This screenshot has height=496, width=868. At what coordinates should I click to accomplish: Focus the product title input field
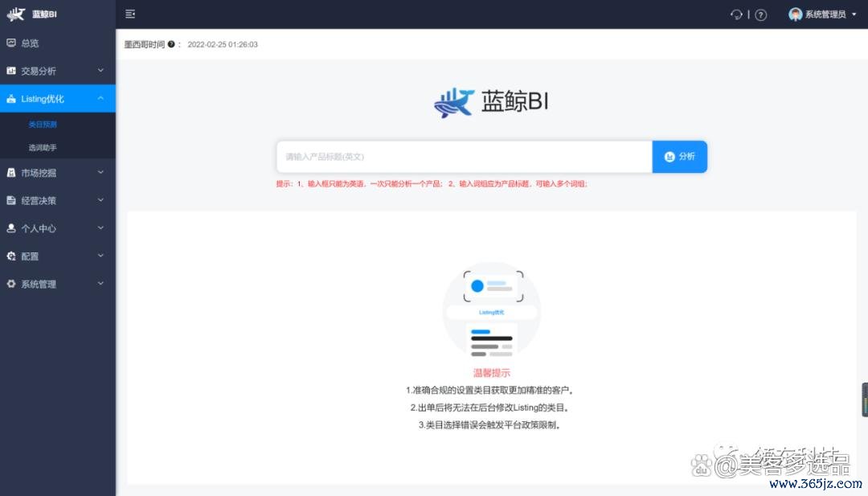point(465,157)
